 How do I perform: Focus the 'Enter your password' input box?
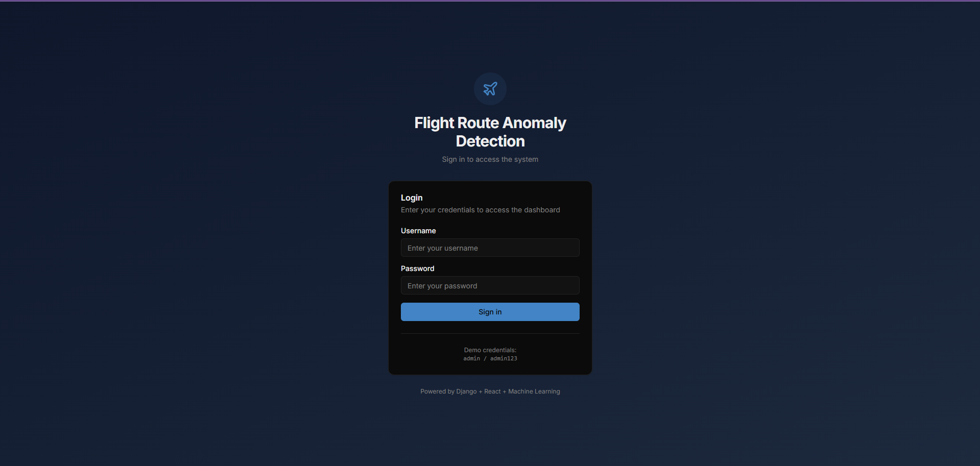(490, 285)
